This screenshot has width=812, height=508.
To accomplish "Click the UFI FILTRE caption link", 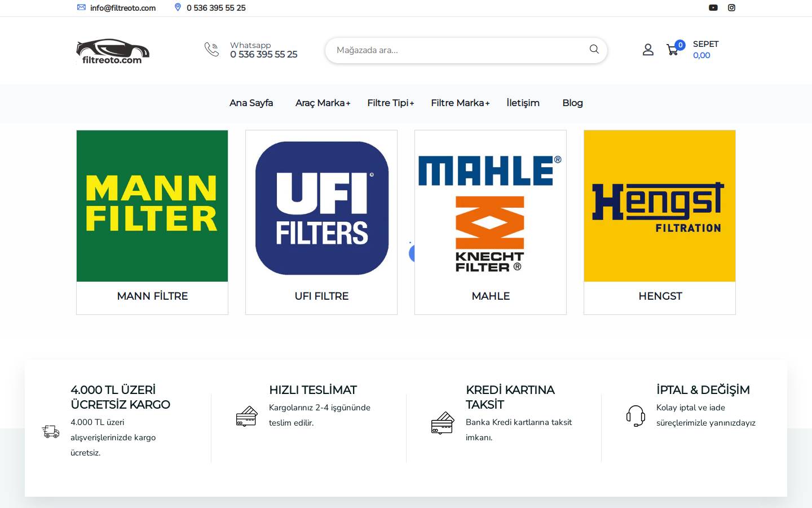I will pos(321,296).
